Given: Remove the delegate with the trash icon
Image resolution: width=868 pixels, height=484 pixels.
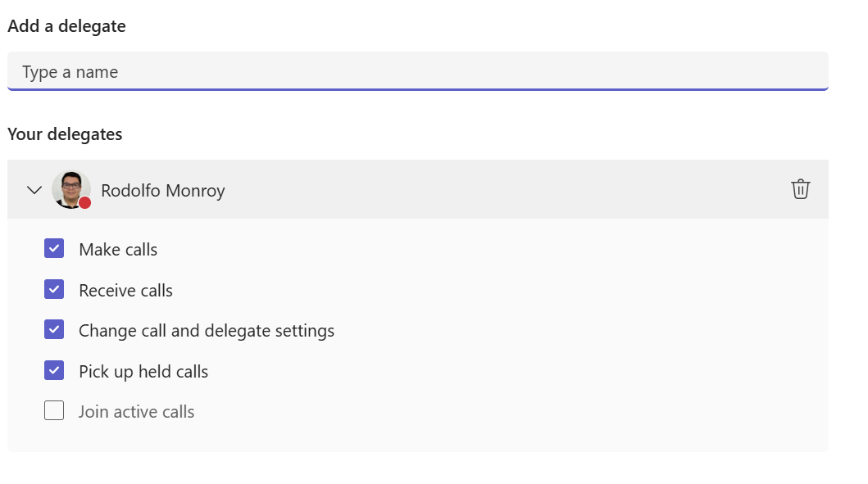Looking at the screenshot, I should [800, 189].
